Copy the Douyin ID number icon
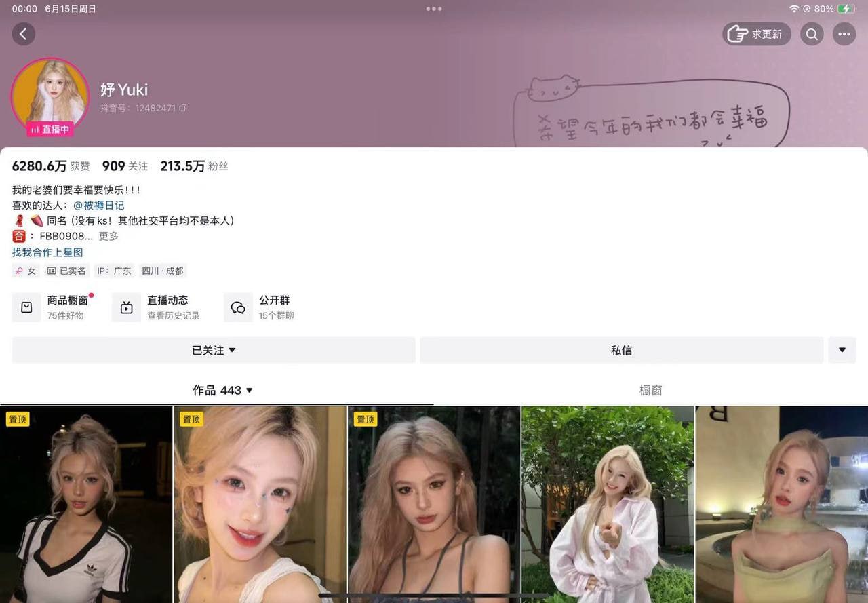Viewport: 868px width, 603px height. tap(183, 108)
